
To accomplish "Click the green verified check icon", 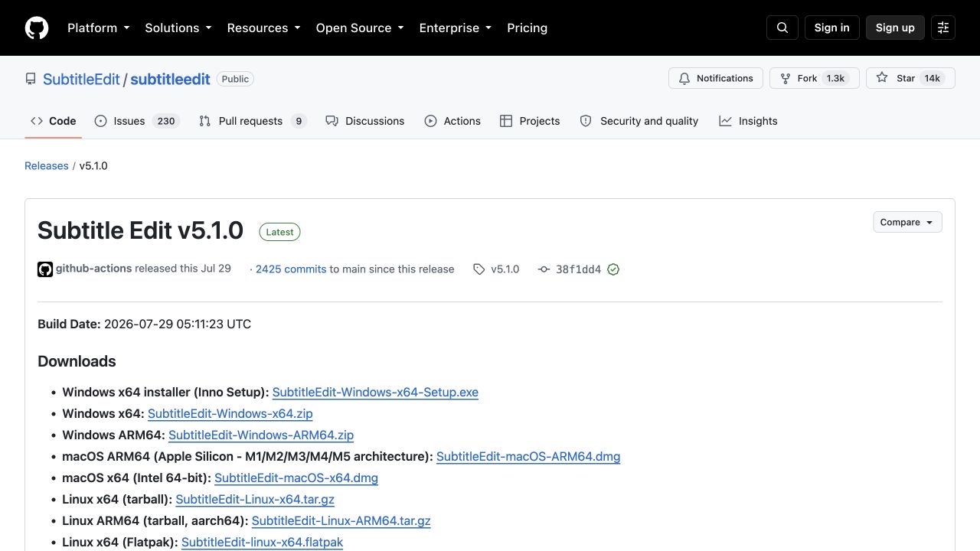I will pyautogui.click(x=613, y=269).
